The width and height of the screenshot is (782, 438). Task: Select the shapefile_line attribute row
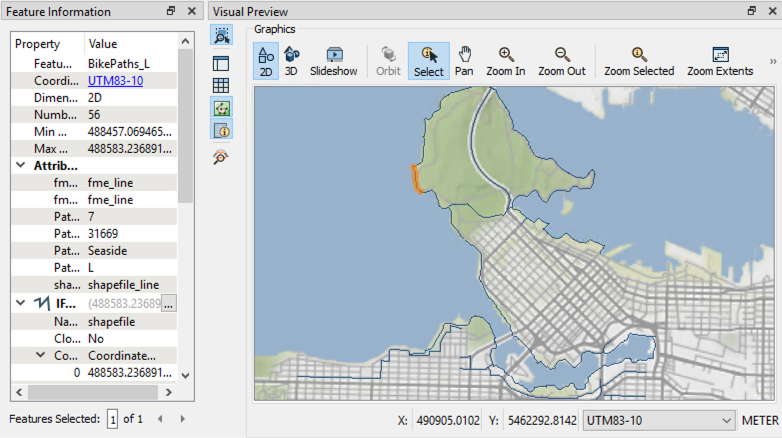click(94, 285)
